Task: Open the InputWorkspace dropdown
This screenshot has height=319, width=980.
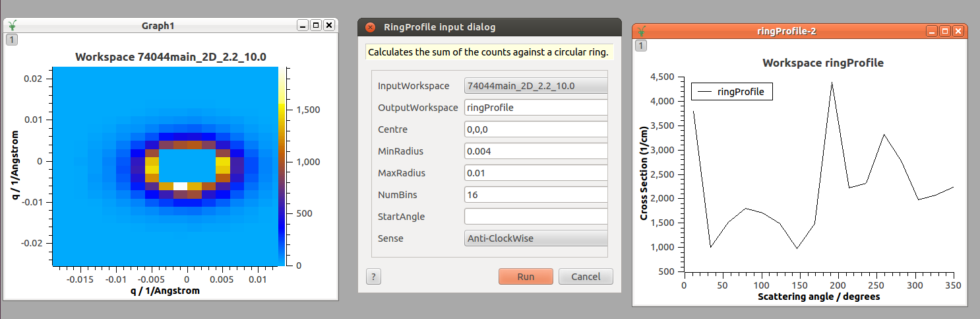Action: click(536, 86)
